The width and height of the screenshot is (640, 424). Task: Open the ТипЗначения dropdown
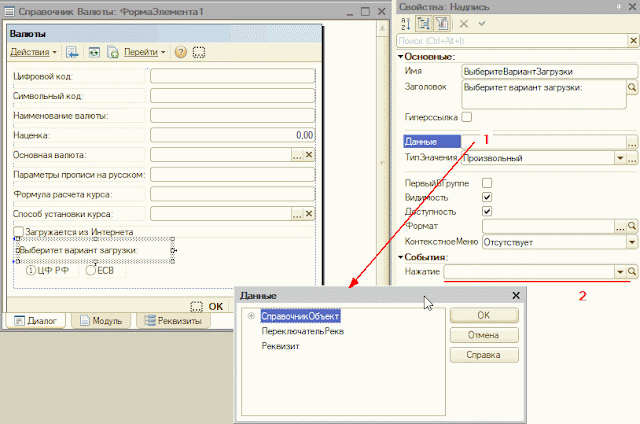pos(620,158)
